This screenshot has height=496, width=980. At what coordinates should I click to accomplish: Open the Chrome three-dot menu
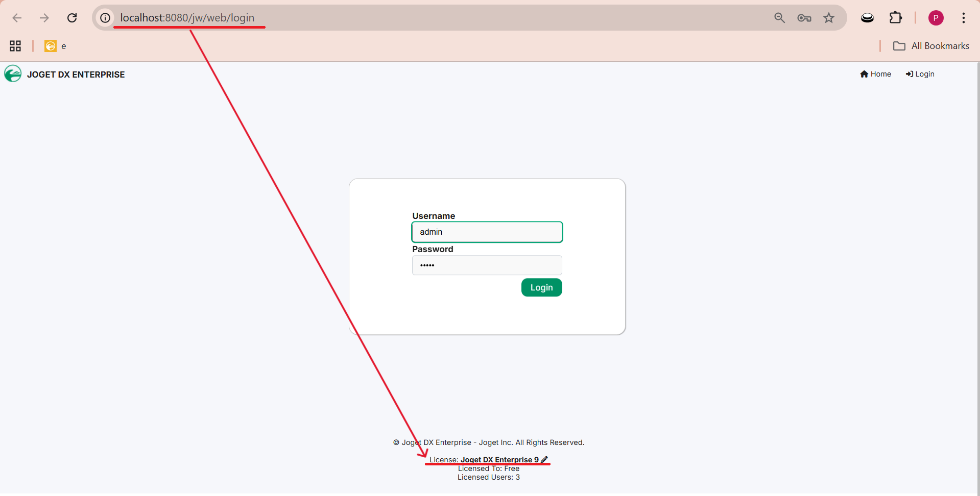[964, 18]
